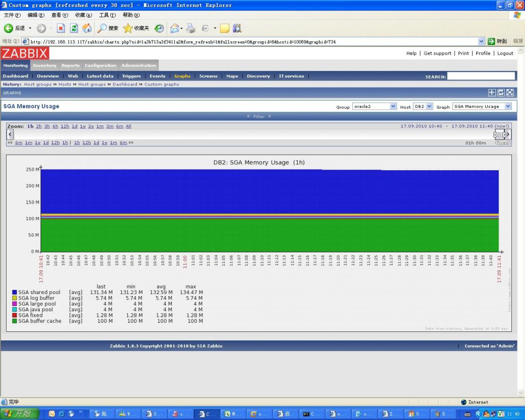
Task: Click the reset/refresh icon in Graphs header
Action: tap(501, 93)
